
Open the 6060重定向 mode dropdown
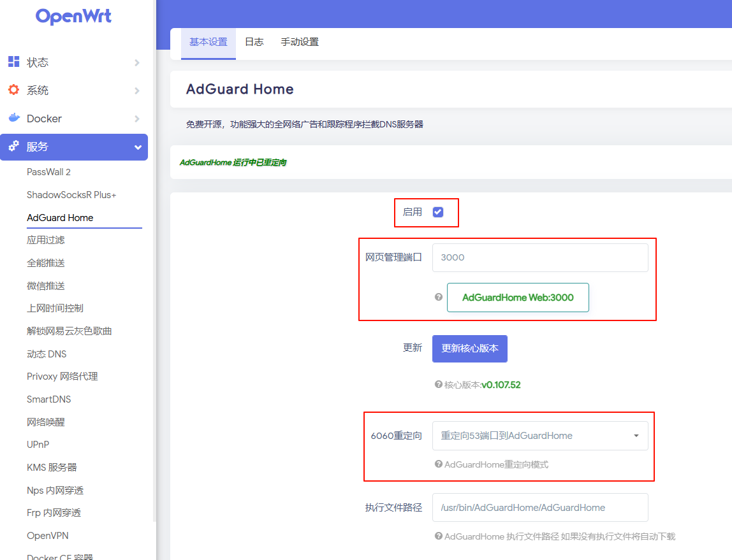540,435
